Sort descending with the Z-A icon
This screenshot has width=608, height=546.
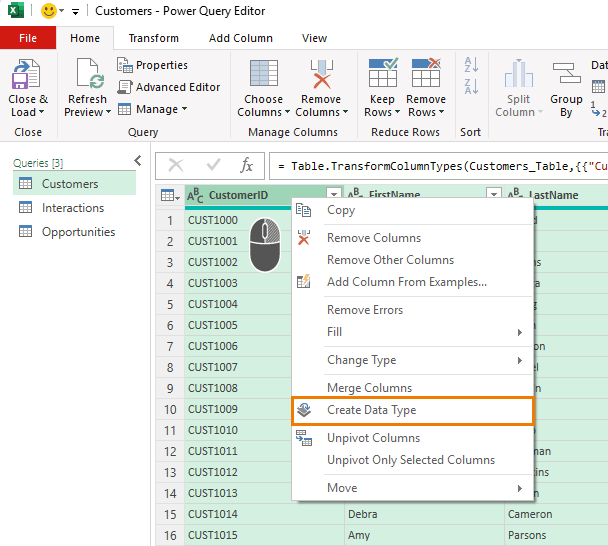click(471, 86)
